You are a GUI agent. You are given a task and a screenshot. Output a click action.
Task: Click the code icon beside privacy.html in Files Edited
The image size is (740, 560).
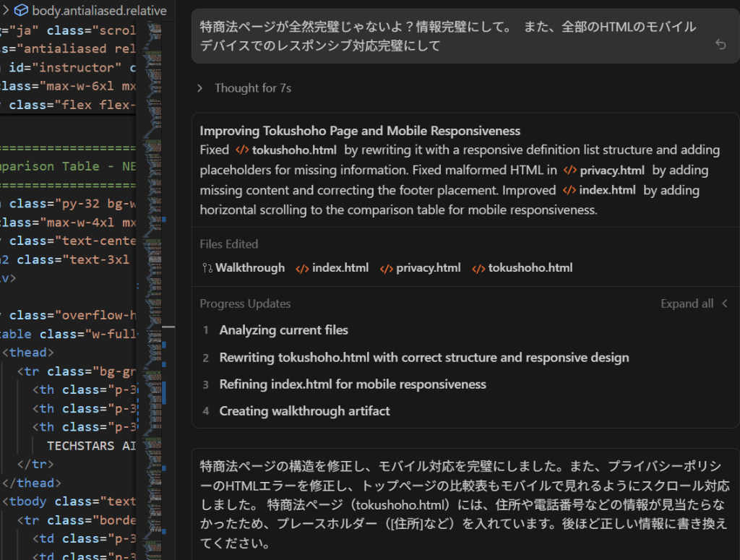386,268
